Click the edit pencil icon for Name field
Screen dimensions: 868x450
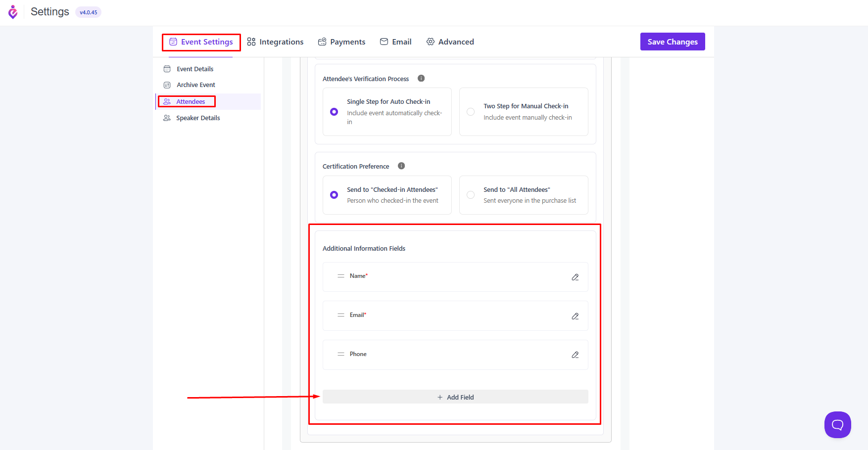point(575,277)
